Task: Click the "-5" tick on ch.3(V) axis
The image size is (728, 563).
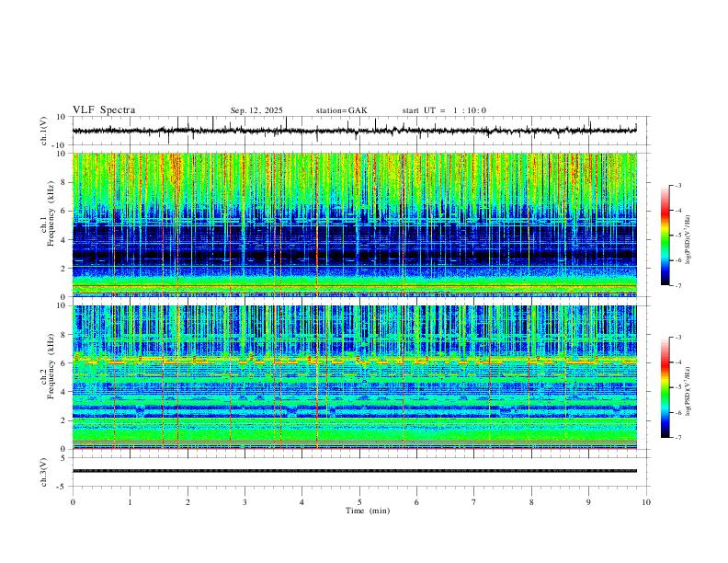Action: (x=63, y=487)
